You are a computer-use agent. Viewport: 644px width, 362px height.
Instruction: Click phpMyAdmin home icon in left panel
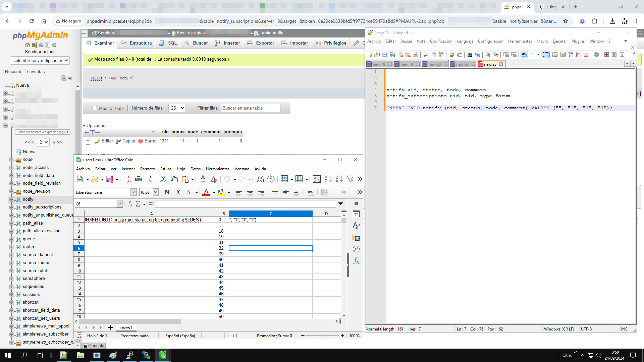tap(28, 45)
